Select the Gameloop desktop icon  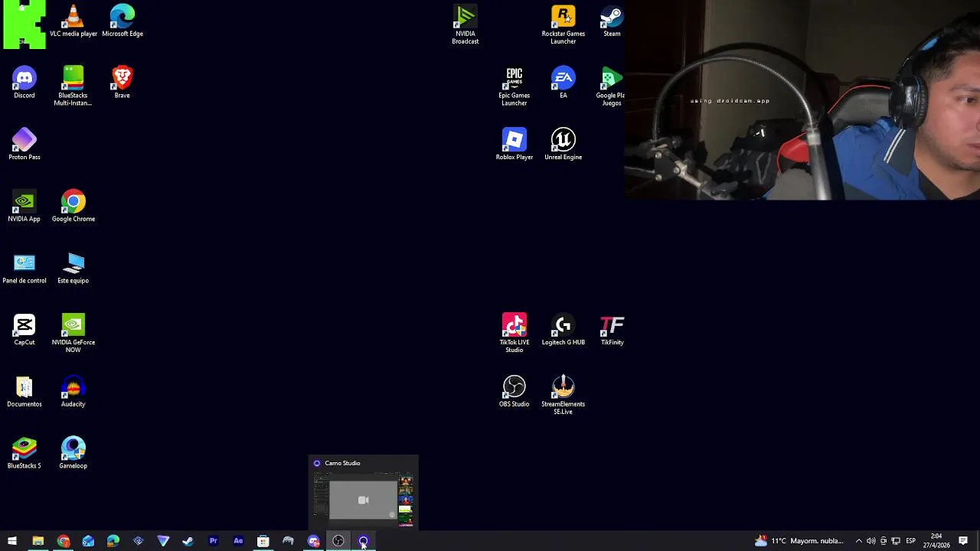pyautogui.click(x=73, y=453)
